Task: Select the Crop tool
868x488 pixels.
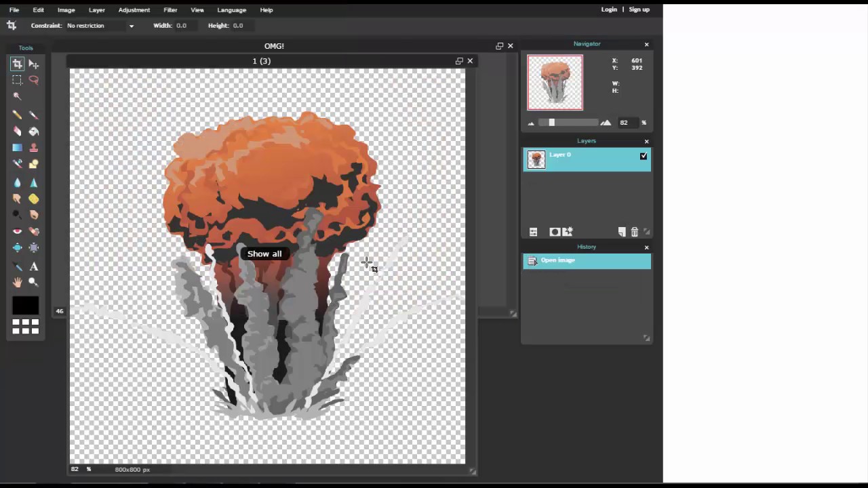Action: pos(17,64)
